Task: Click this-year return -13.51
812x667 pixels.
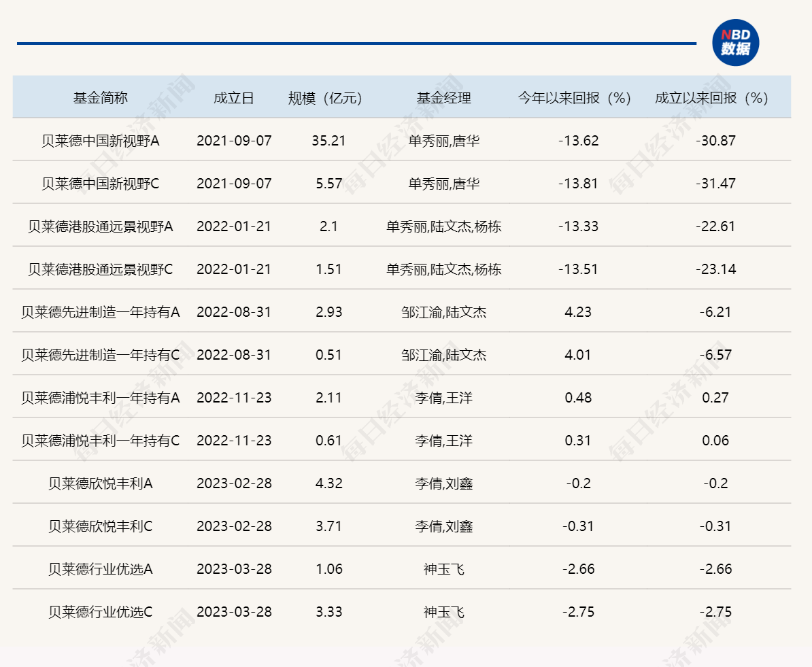Action: coord(578,269)
